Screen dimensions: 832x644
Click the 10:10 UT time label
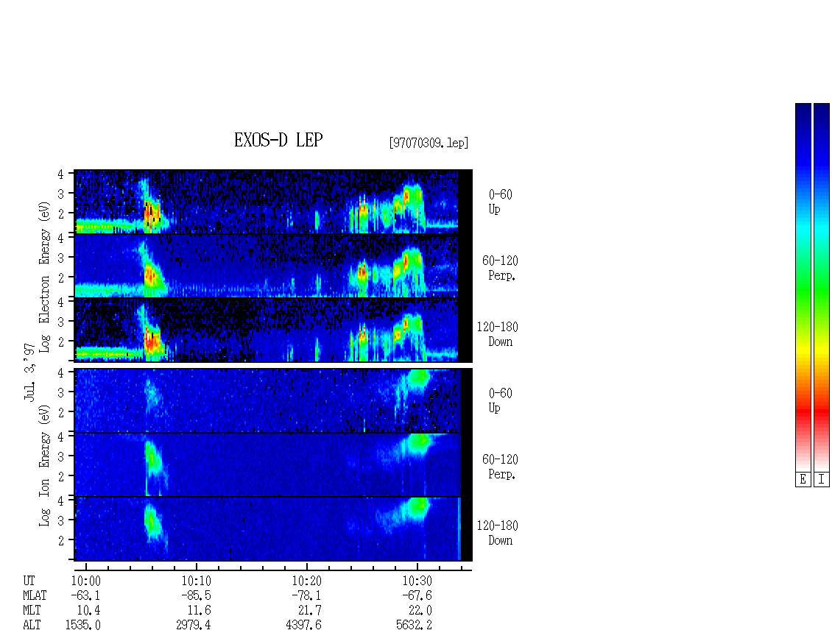[197, 581]
